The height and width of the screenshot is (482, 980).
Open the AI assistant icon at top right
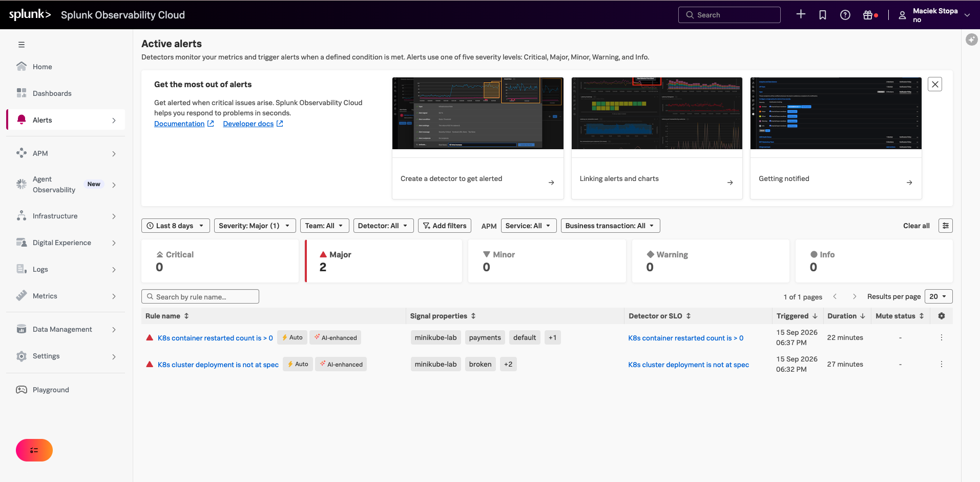click(x=971, y=39)
